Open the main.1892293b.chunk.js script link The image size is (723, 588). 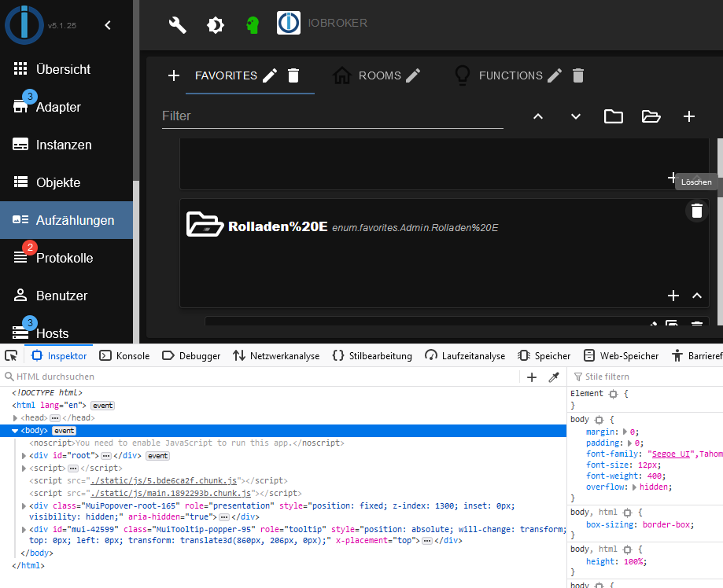(x=171, y=493)
